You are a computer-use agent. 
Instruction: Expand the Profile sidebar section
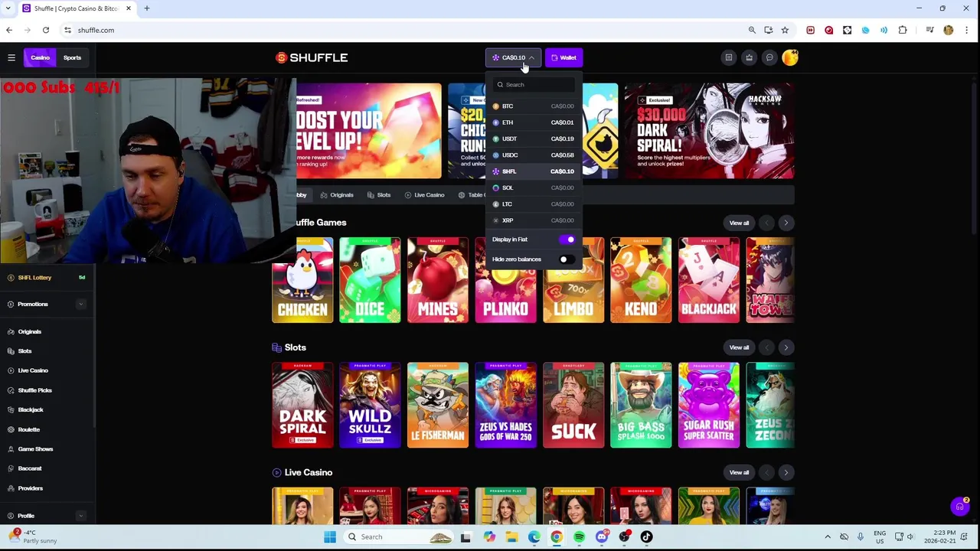pos(80,516)
